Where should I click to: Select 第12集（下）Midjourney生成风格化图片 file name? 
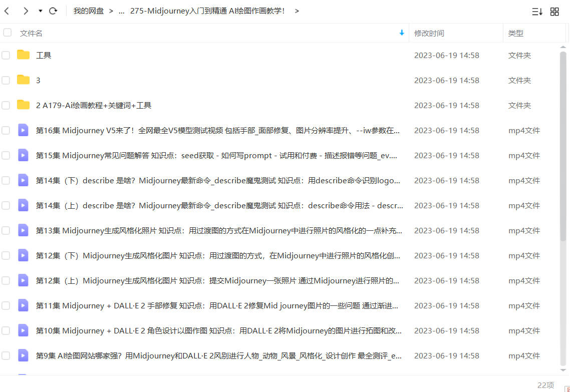[218, 256]
